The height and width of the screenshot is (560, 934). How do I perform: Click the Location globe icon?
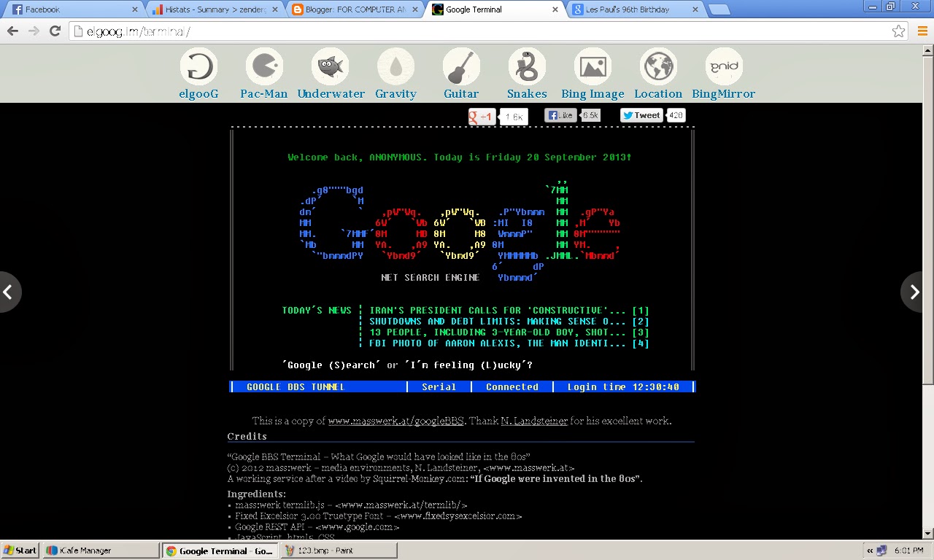tap(658, 67)
